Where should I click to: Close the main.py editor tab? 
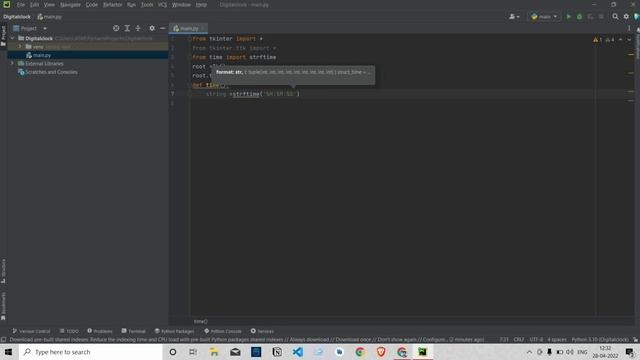coord(203,28)
